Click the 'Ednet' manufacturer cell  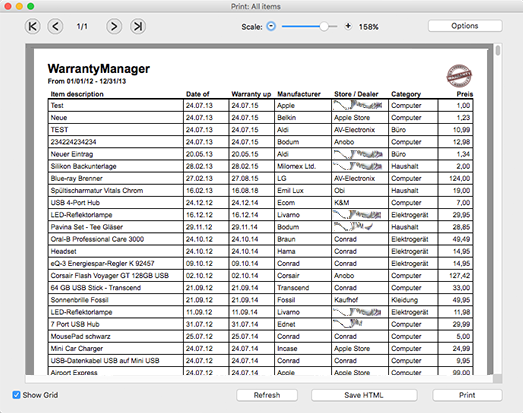coord(303,324)
